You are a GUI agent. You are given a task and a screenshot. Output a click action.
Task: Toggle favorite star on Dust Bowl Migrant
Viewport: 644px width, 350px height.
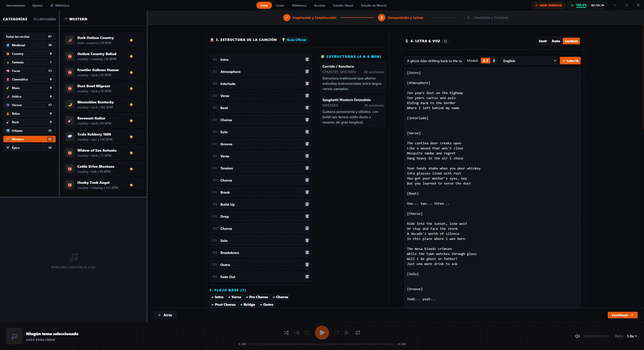pos(131,89)
